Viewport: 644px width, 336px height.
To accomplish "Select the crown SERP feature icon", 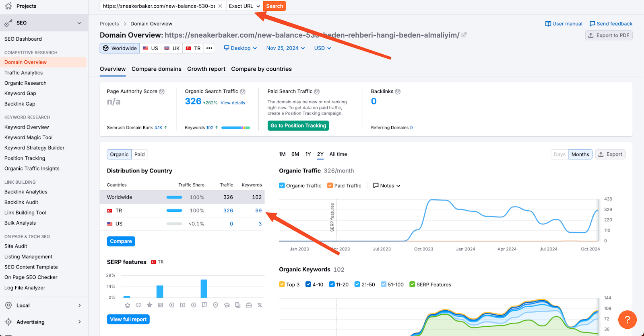I will tap(128, 305).
